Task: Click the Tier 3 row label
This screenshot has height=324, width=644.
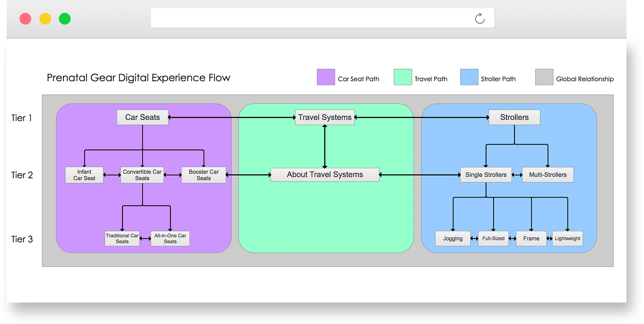Action: tap(22, 239)
